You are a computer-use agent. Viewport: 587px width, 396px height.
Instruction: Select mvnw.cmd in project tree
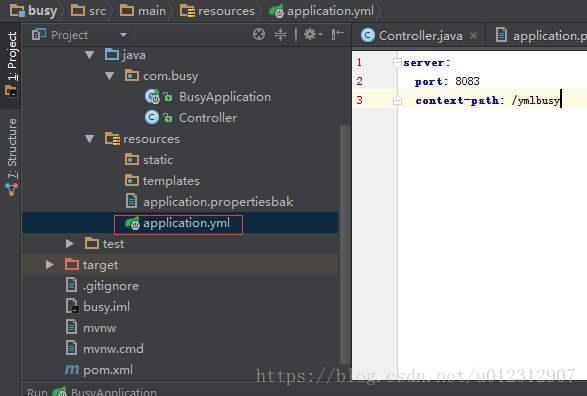click(113, 349)
